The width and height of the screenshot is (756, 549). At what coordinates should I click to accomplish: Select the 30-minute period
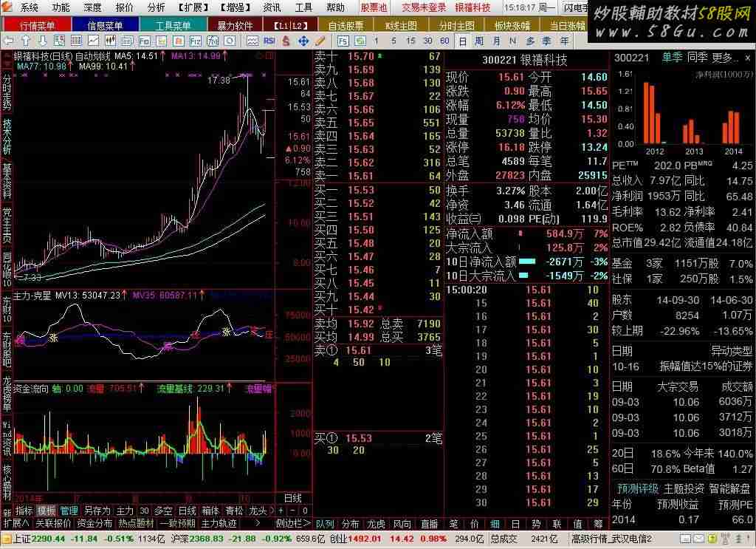[427, 41]
